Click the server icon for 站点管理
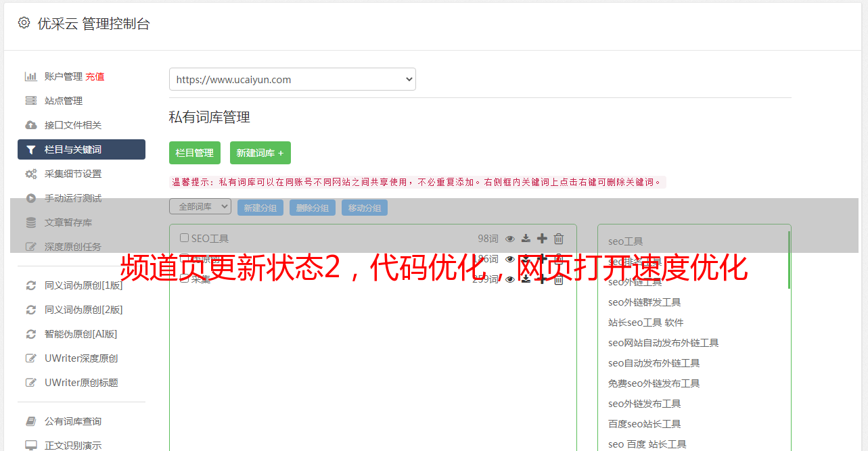Screen dimensions: 868x451 [31, 101]
